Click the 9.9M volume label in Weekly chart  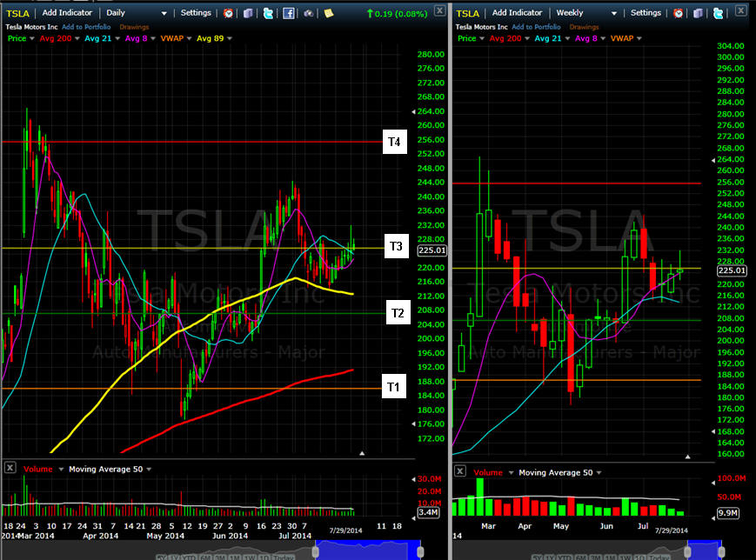728,513
